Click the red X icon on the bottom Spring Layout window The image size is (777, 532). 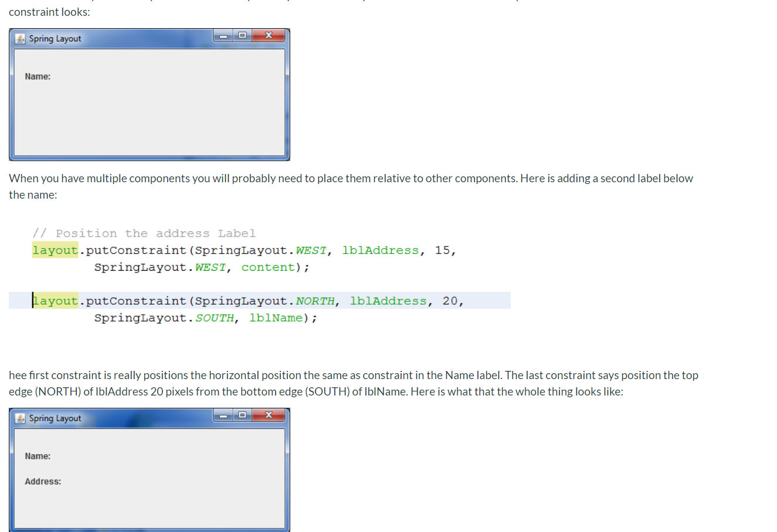pos(268,415)
